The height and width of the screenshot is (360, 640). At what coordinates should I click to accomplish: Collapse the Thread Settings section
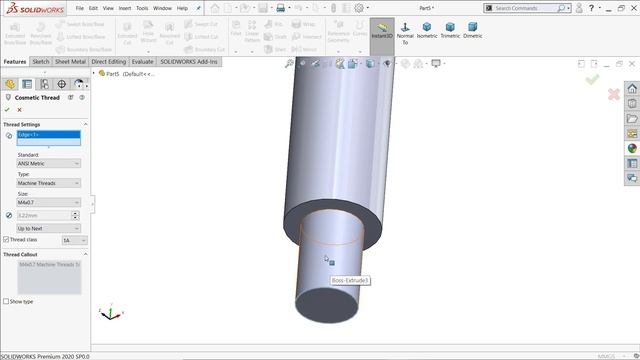[x=85, y=124]
